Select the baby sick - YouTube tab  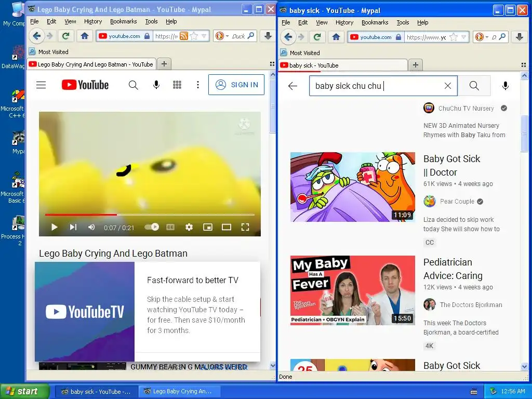343,65
